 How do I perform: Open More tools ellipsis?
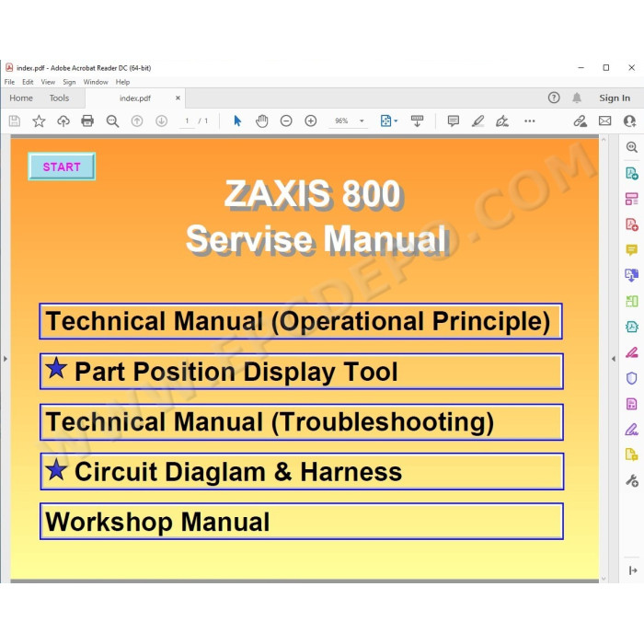click(x=530, y=121)
